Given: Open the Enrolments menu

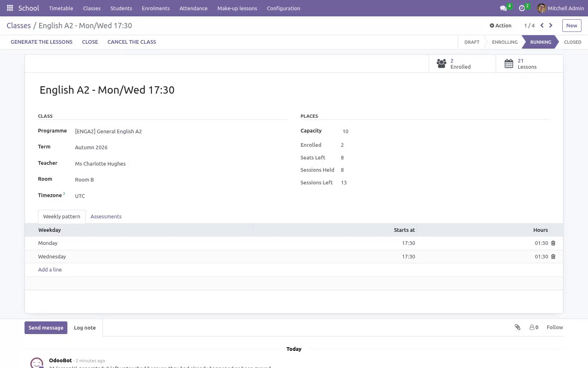Looking at the screenshot, I should coord(156,8).
